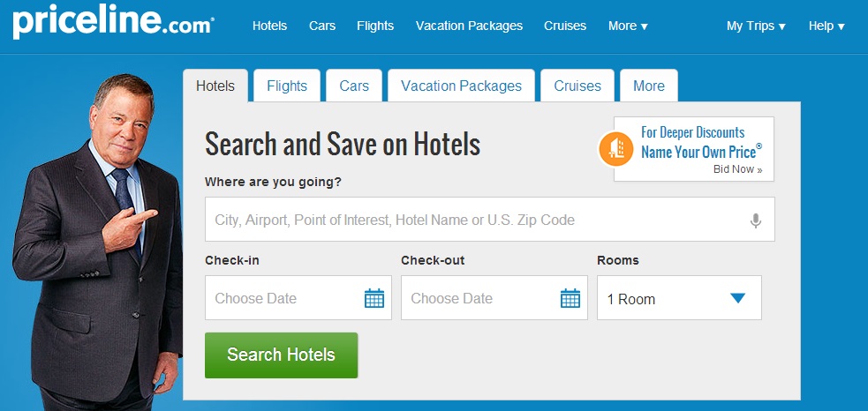This screenshot has width=868, height=411.
Task: Open the Help dropdown menu
Action: point(826,26)
